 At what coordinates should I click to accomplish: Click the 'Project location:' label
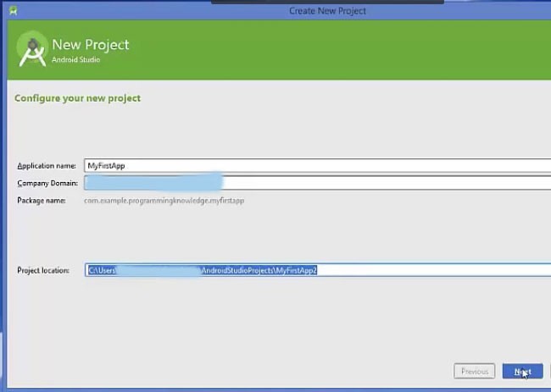coord(43,271)
